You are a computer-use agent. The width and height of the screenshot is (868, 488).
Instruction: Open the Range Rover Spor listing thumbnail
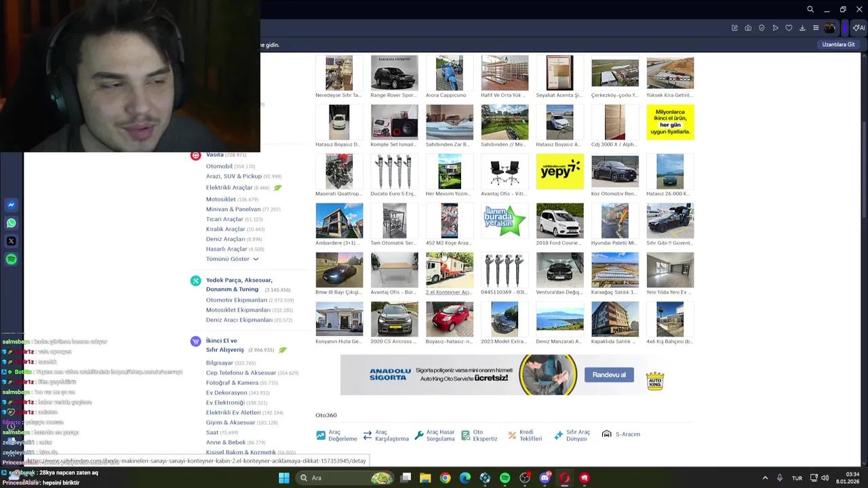click(394, 73)
